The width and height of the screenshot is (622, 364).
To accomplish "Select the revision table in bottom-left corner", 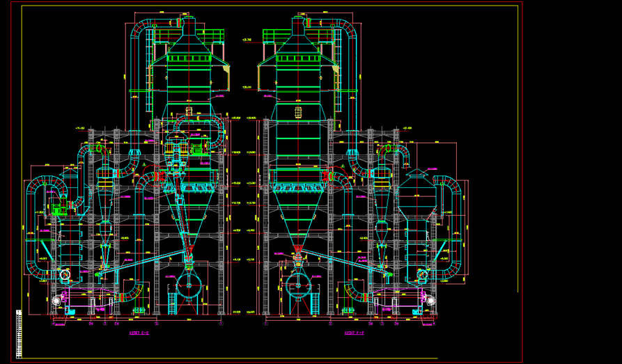I will [x=18, y=332].
